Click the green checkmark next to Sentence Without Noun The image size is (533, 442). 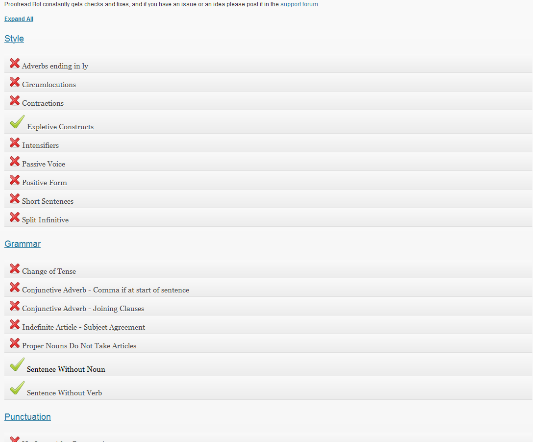pyautogui.click(x=17, y=364)
